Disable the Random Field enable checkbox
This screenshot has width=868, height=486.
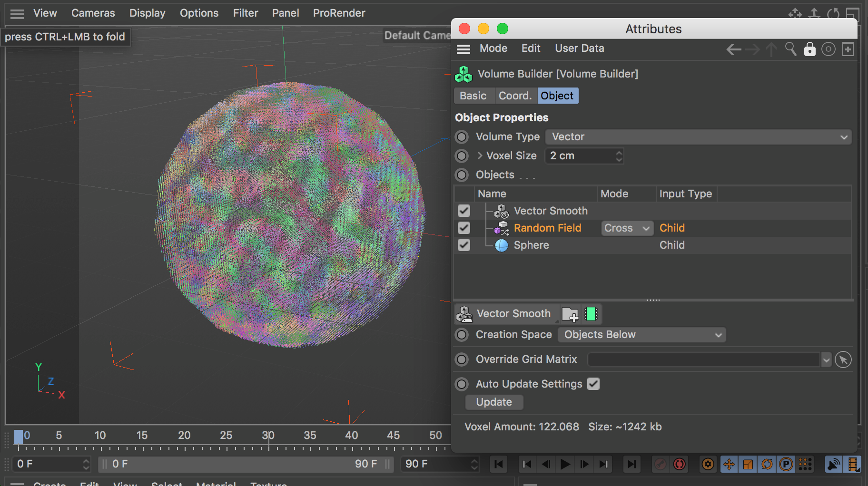464,228
